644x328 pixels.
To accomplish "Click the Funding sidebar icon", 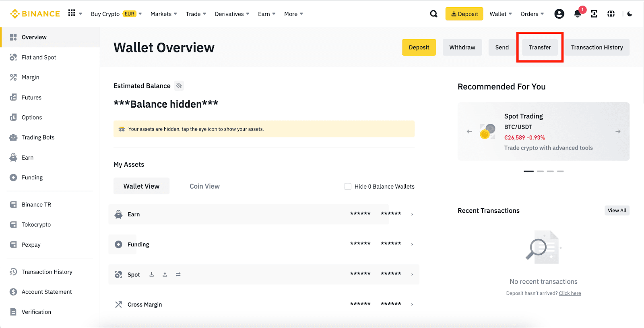I will point(13,177).
